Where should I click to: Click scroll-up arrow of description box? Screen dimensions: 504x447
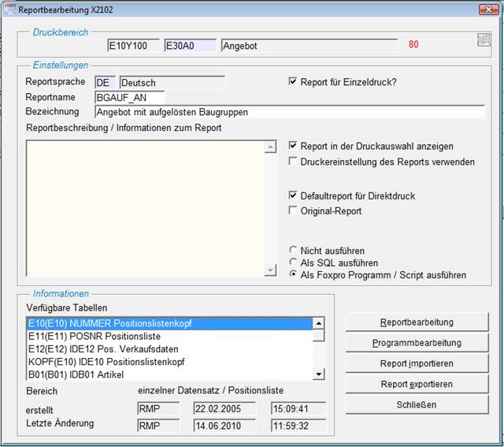tap(270, 147)
